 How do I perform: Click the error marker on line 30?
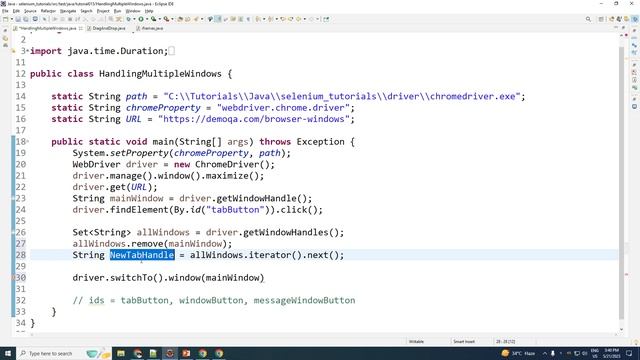click(13, 278)
